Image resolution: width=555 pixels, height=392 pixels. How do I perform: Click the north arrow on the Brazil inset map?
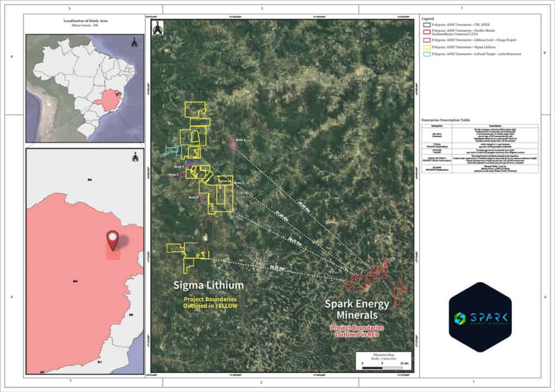[x=134, y=42]
